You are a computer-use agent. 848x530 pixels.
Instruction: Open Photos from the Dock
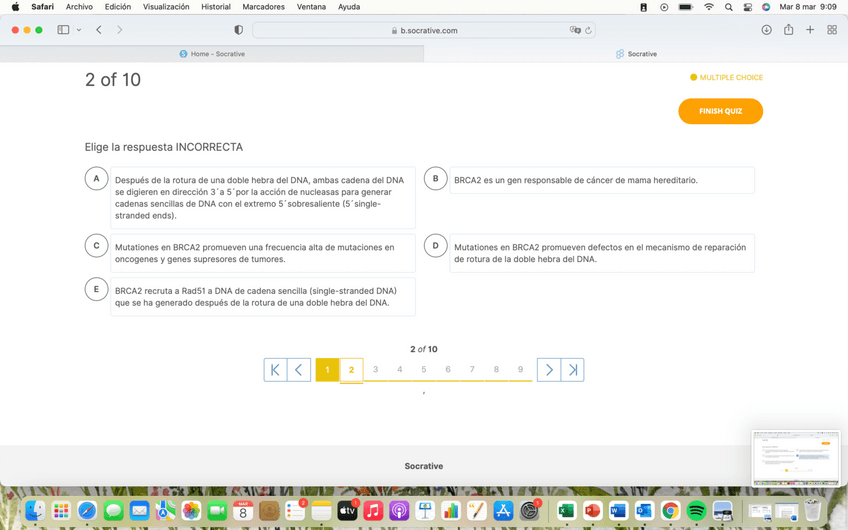point(191,511)
